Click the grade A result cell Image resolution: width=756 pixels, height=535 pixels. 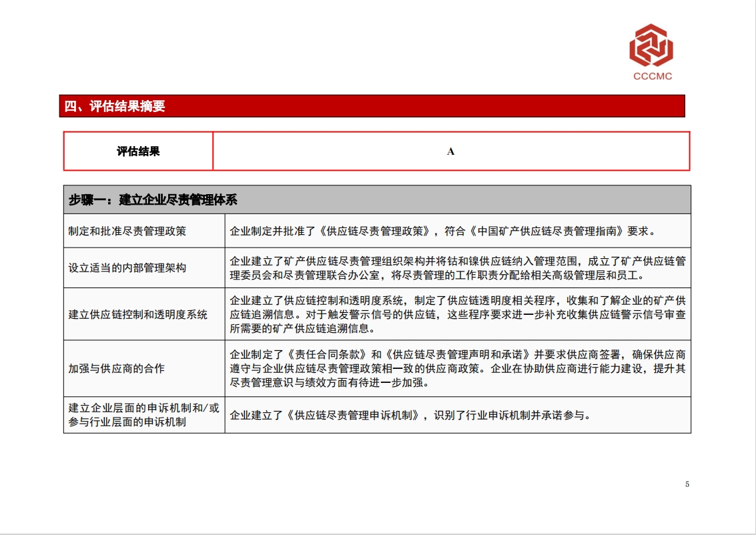point(450,151)
